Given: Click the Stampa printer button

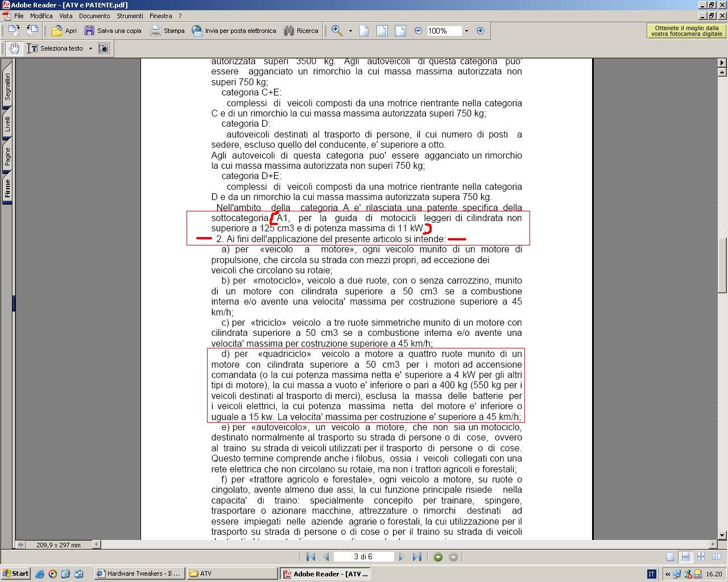Looking at the screenshot, I should tap(167, 31).
